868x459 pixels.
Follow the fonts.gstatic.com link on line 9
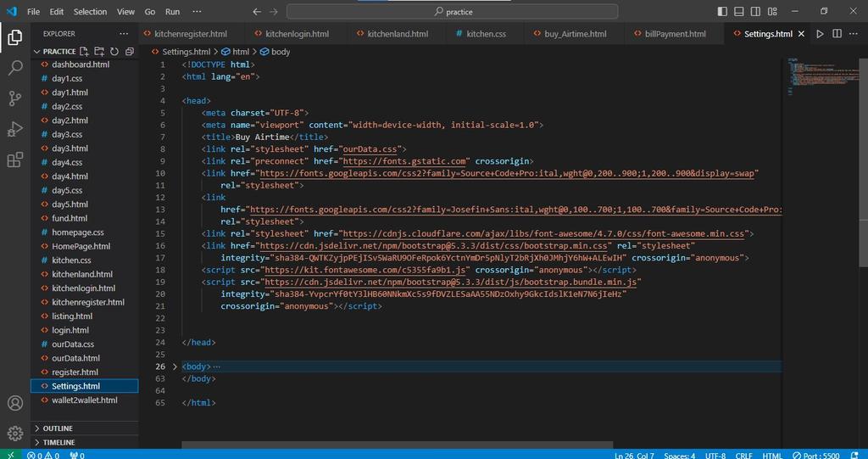[404, 161]
